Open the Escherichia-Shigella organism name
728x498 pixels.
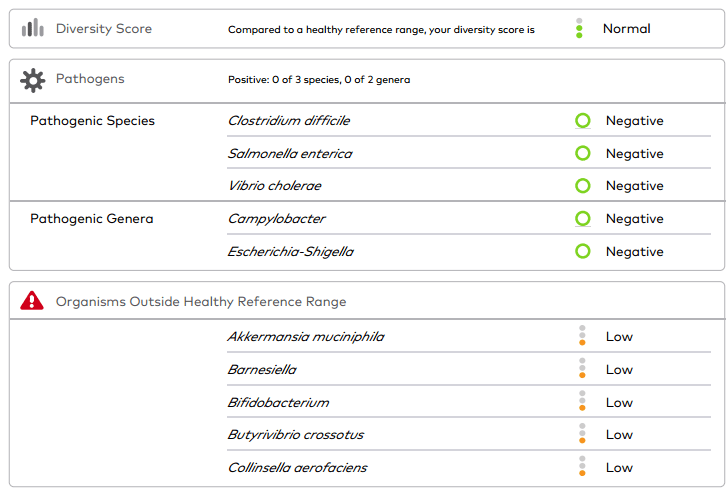click(x=290, y=252)
